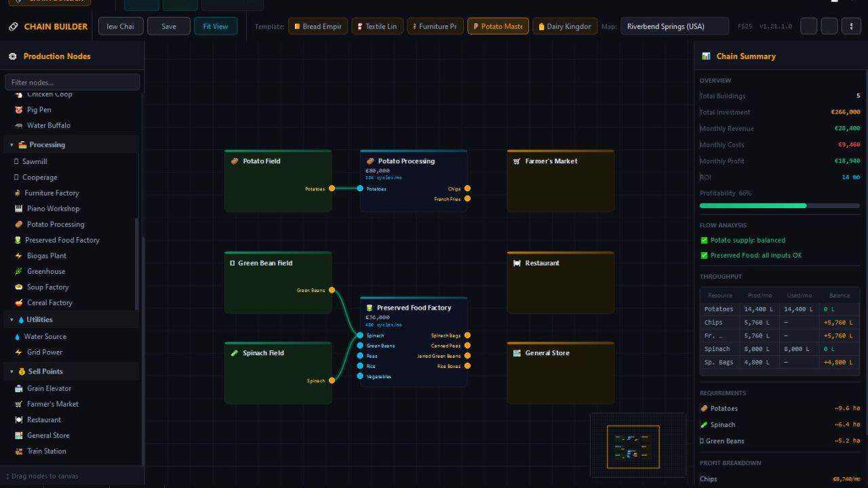The image size is (868, 488).
Task: Click the Chips output port on Potato Processing
Action: (467, 188)
